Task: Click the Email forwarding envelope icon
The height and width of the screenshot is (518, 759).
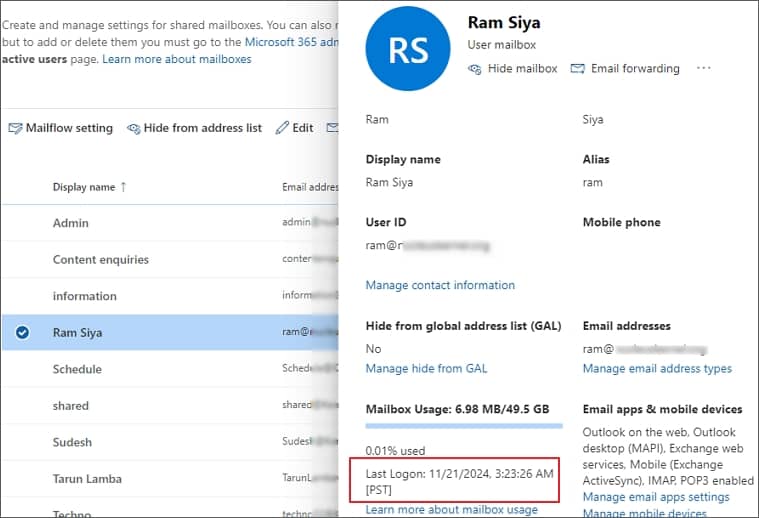Action: coord(577,69)
